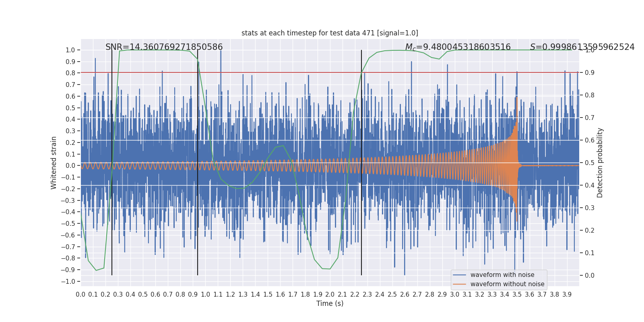Click the 2.2 time-axis tick label
Screen dimensions: 644x322
(355, 294)
